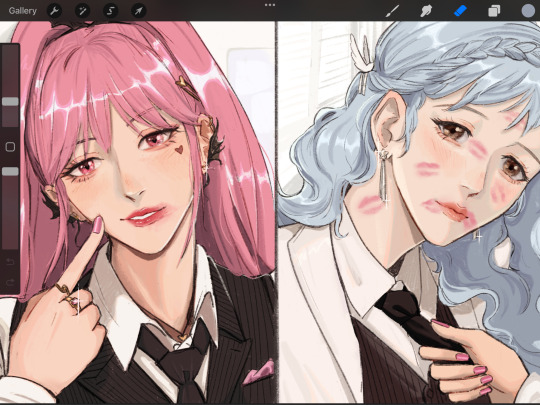
Task: Select the Paint brush tool
Action: tap(392, 11)
